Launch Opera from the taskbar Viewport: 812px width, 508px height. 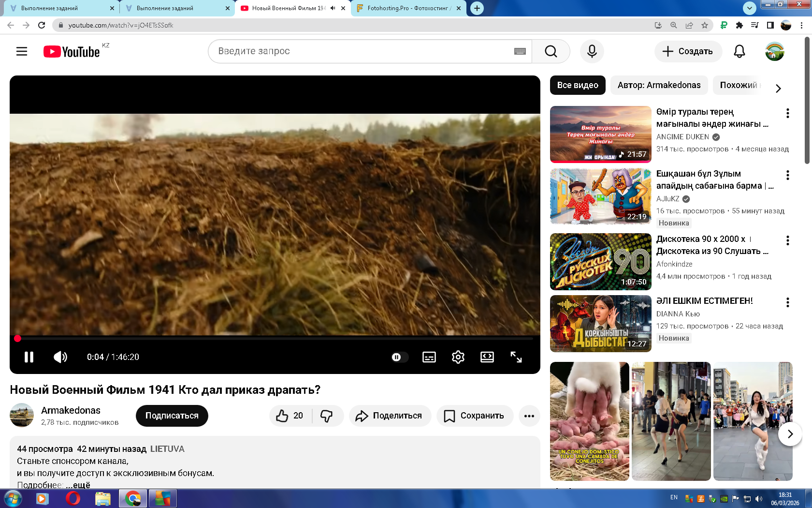pos(73,498)
